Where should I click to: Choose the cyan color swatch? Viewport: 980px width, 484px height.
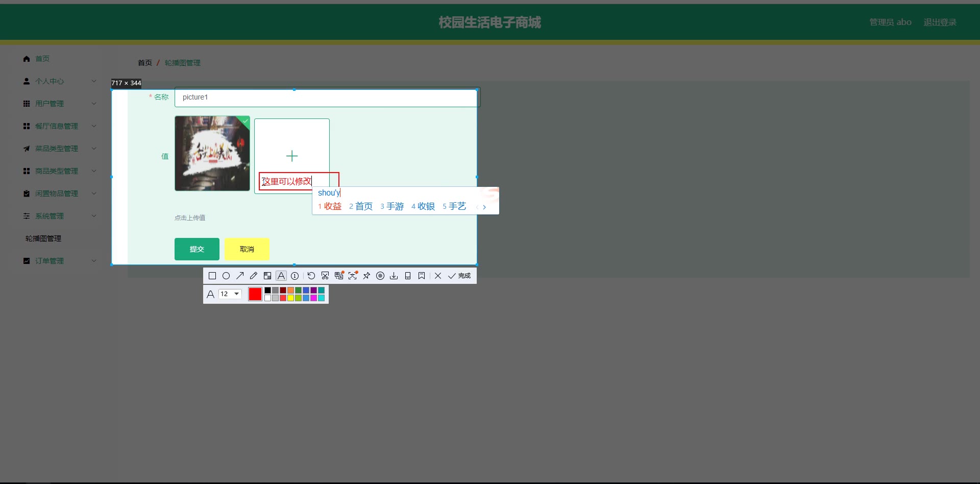click(x=322, y=298)
